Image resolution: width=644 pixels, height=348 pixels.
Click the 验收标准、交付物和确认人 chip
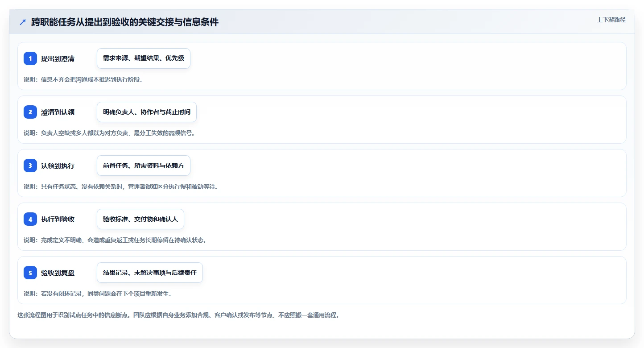[x=140, y=219]
